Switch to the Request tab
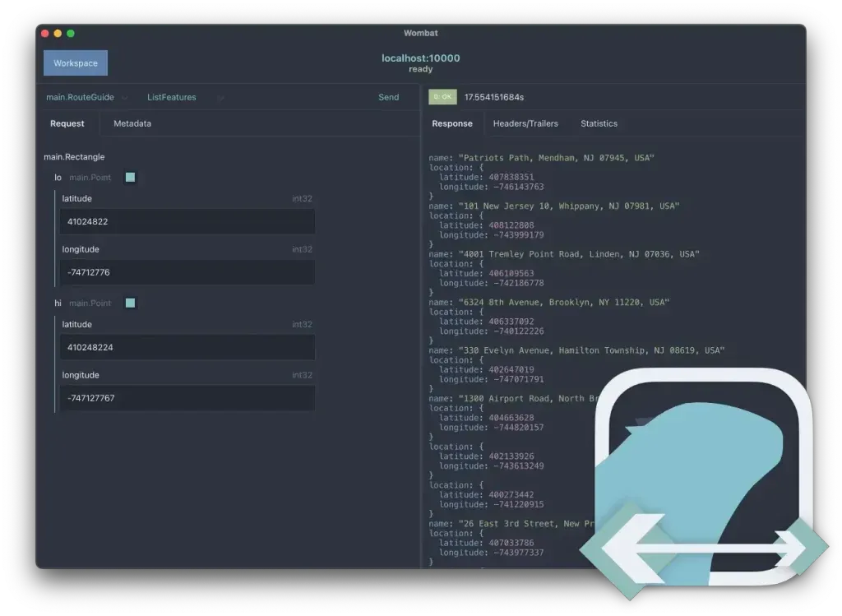The width and height of the screenshot is (842, 616). coord(67,123)
